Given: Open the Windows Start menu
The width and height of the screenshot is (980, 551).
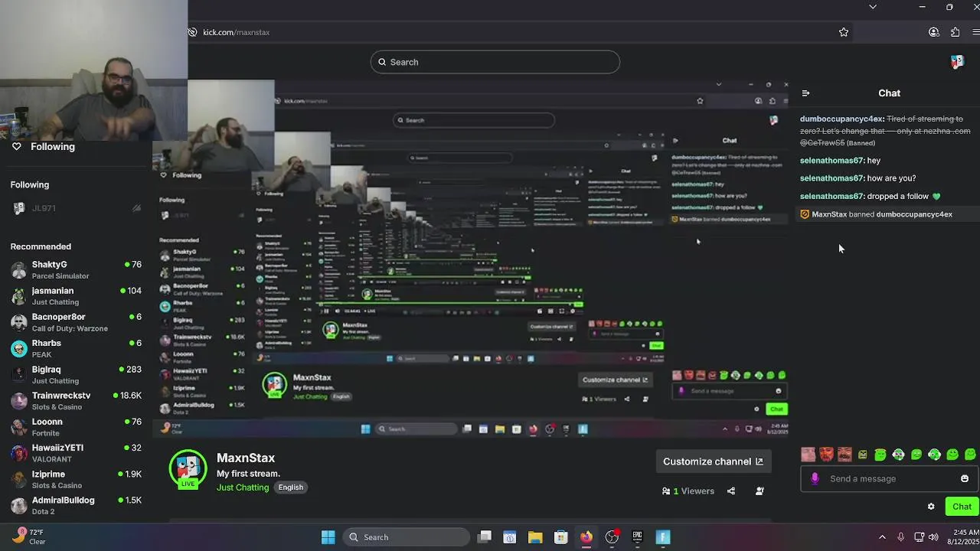Looking at the screenshot, I should click(x=328, y=537).
